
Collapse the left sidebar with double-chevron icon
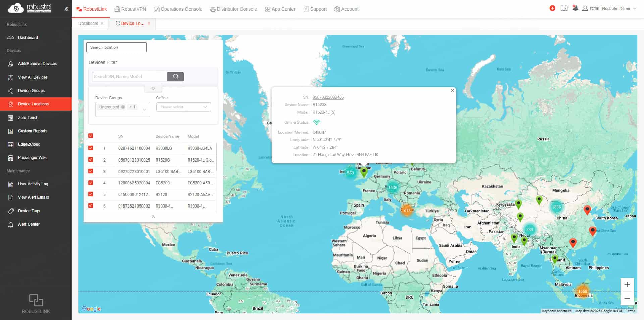pyautogui.click(x=66, y=9)
